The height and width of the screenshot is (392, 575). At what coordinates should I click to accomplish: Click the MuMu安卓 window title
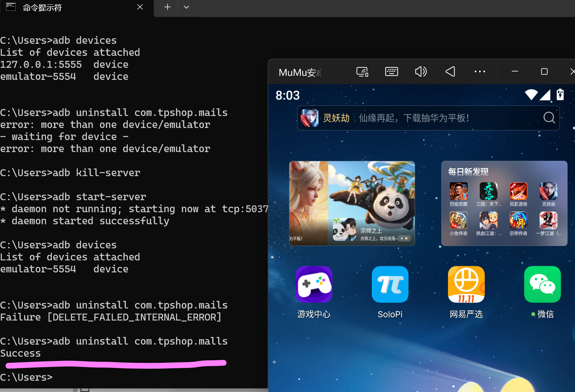pos(300,72)
